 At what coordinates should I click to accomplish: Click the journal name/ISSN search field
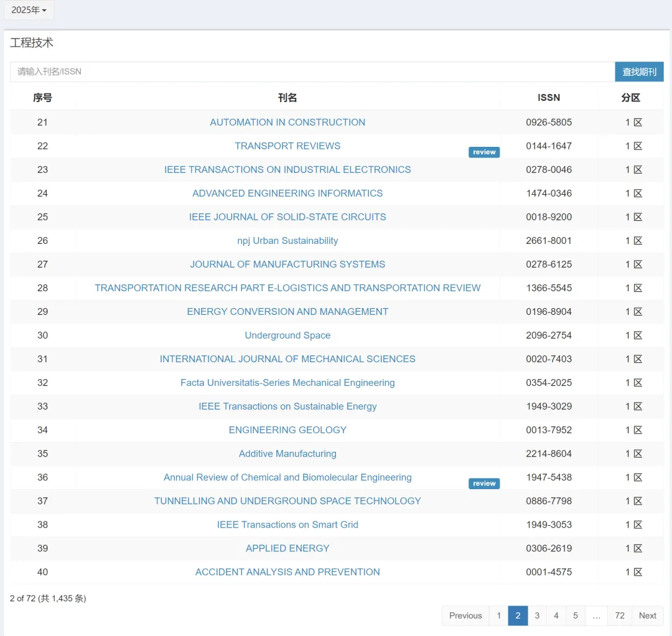click(312, 72)
